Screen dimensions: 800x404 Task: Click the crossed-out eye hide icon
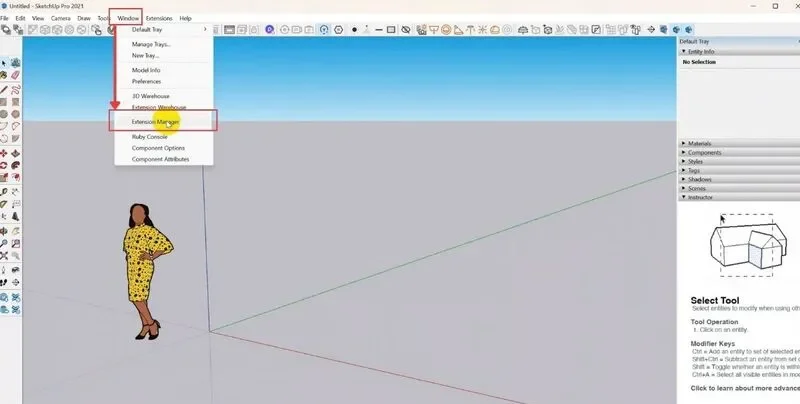tap(406, 30)
